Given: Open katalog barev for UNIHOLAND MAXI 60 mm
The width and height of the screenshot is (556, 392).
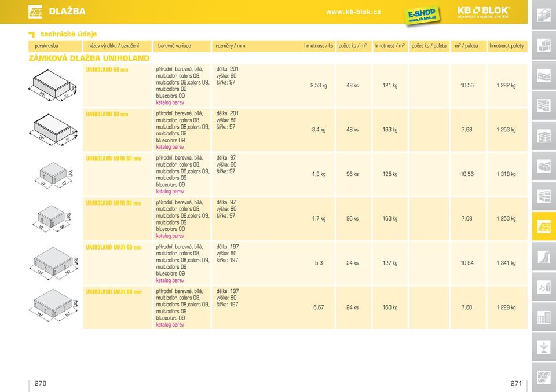Looking at the screenshot, I should (x=170, y=280).
